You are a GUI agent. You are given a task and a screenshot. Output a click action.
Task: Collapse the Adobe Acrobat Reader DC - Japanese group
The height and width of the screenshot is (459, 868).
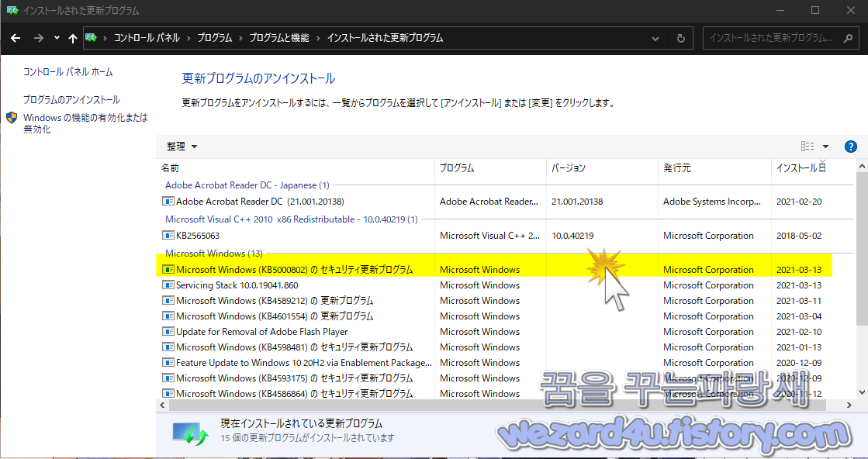click(x=247, y=185)
